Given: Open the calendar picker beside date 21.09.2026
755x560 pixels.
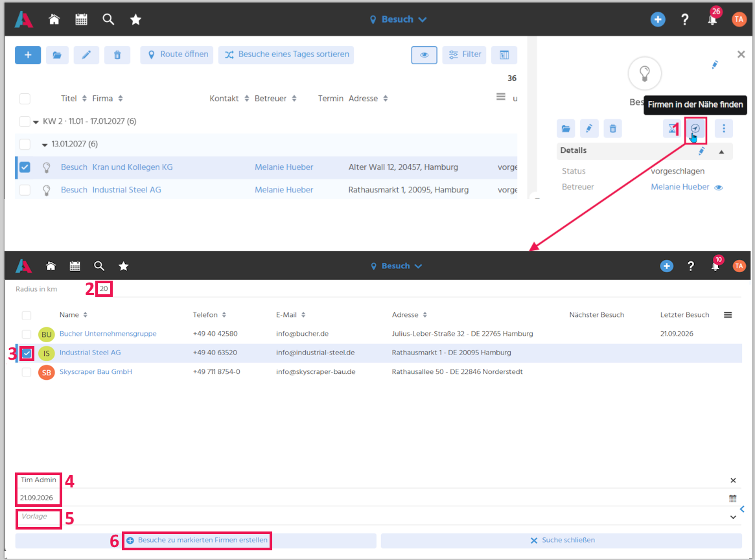Looking at the screenshot, I should [x=733, y=498].
